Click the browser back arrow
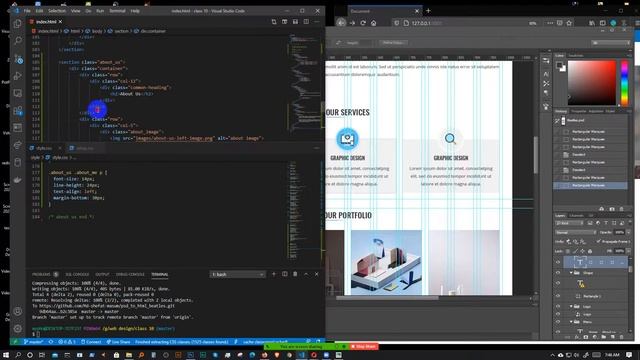The width and height of the screenshot is (640, 360). [x=341, y=23]
